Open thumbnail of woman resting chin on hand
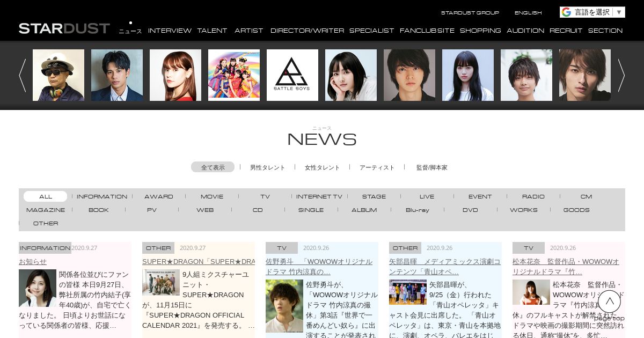This screenshot has height=338, width=644. [351, 75]
